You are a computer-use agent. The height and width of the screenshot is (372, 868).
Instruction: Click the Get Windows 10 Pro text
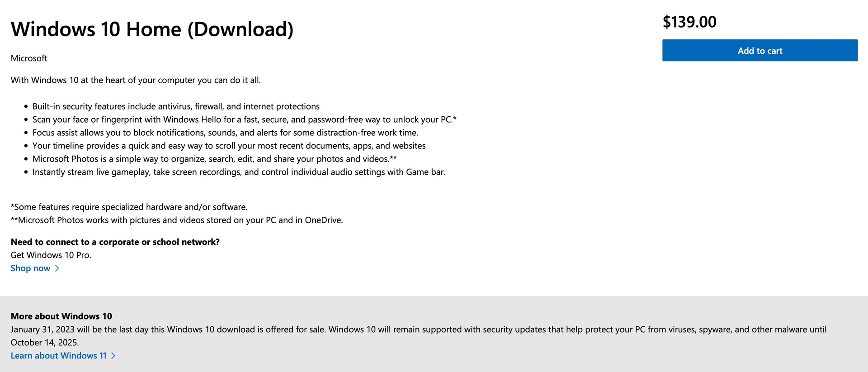[x=51, y=255]
